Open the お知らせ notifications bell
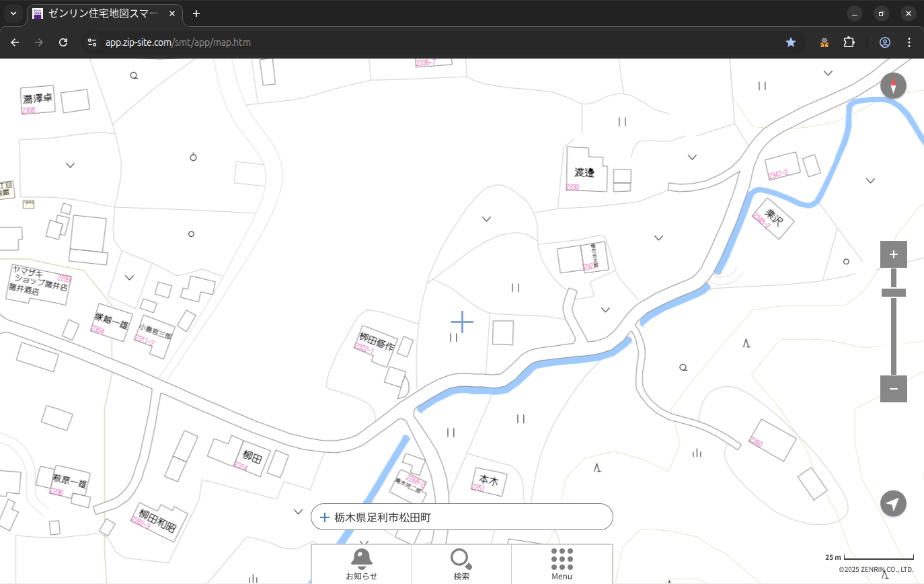Viewport: 924px width, 584px height. (362, 564)
